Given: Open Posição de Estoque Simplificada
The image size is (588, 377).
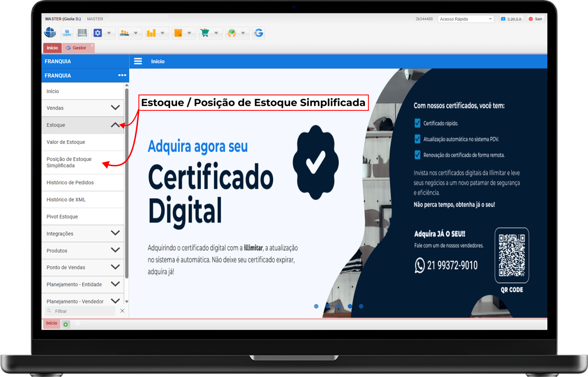Looking at the screenshot, I should click(x=69, y=162).
